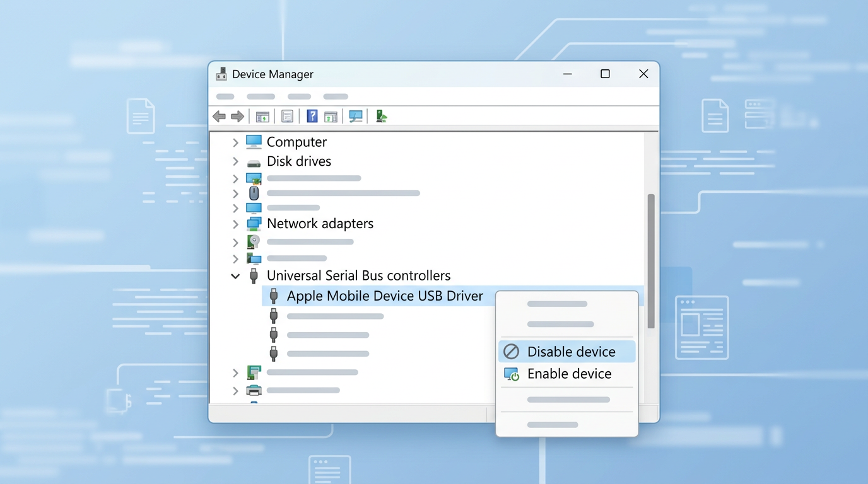Image resolution: width=868 pixels, height=484 pixels.
Task: Select the Network adapters tree item
Action: (x=320, y=224)
